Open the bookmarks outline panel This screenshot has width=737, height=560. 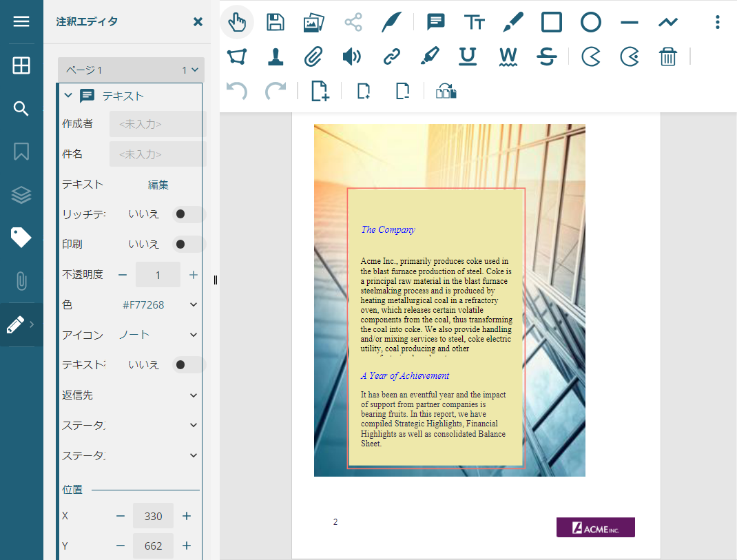[21, 152]
